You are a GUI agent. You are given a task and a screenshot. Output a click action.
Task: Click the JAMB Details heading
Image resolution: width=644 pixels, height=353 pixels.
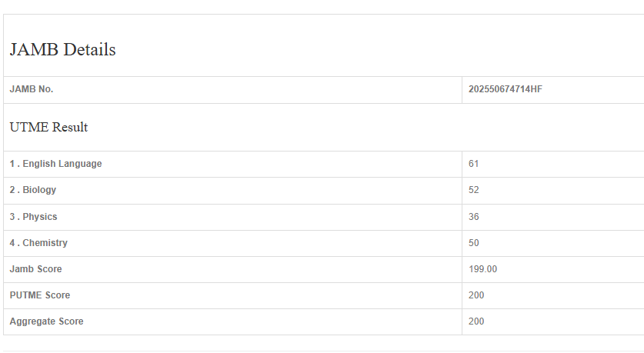coord(62,50)
